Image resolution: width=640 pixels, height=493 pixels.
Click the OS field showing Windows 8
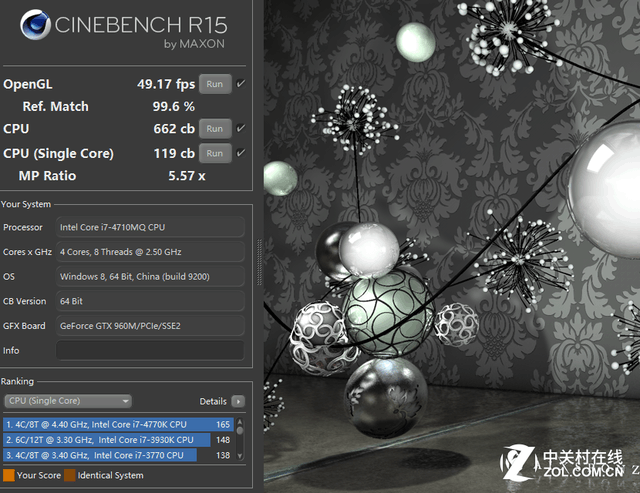click(150, 277)
